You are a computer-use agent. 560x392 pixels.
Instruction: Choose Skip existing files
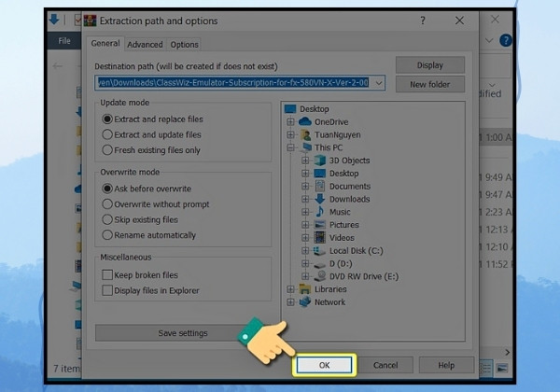click(x=140, y=219)
